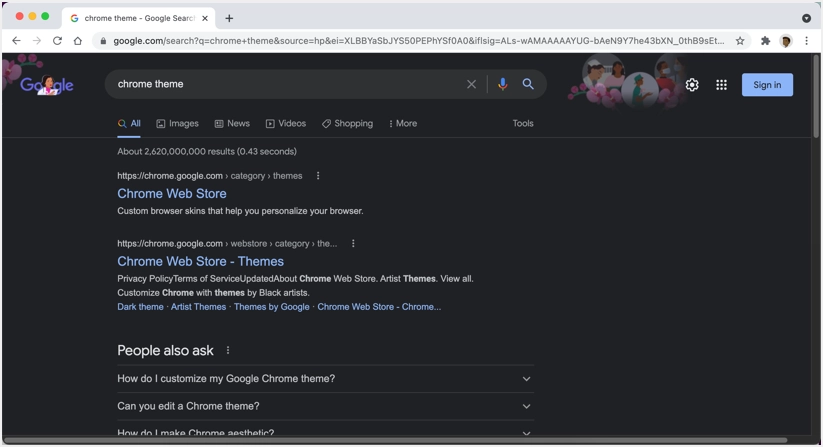Switch to the Shopping tab

(347, 124)
